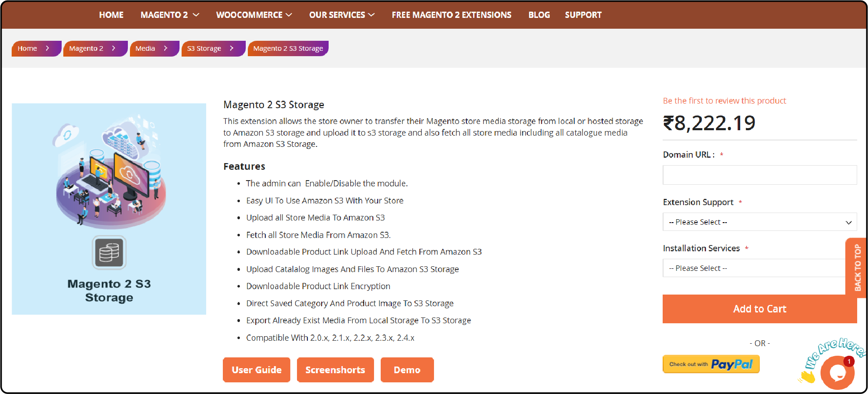Click 'Export Already Exist Media' feature line
868x394 pixels.
pos(359,320)
